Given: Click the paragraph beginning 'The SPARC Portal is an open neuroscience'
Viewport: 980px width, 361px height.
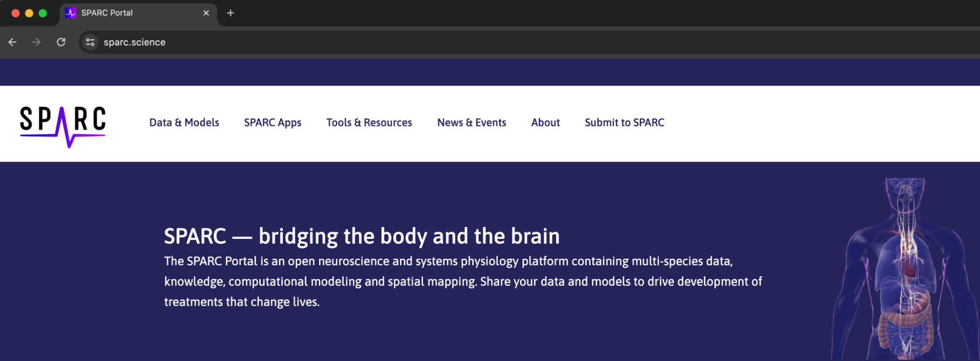Looking at the screenshot, I should click(463, 282).
